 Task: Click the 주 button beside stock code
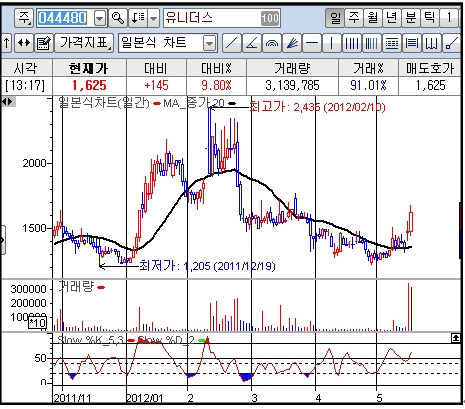coord(24,18)
